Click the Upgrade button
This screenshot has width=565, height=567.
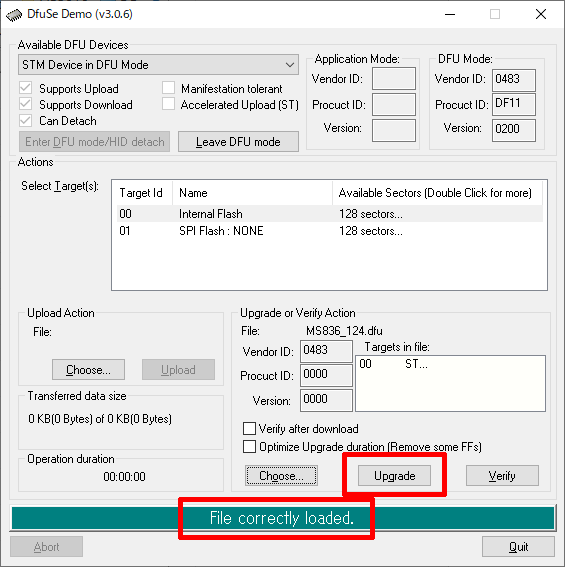(x=394, y=476)
